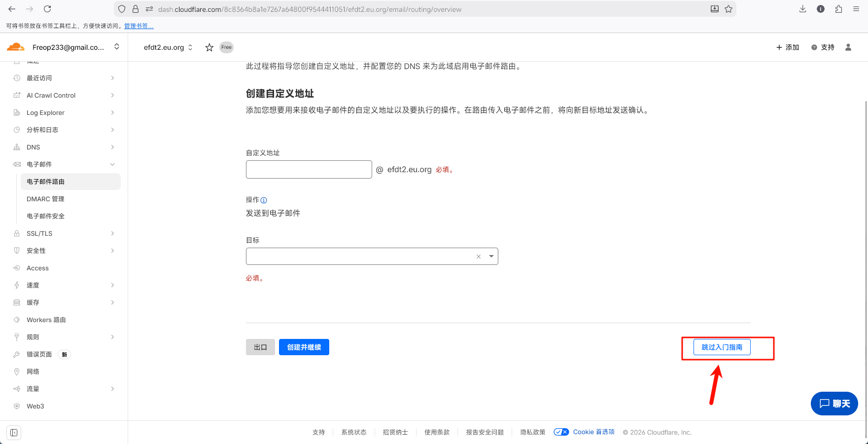Viewport: 868px width, 444px height.
Task: Reload the page in browser
Action: (47, 9)
